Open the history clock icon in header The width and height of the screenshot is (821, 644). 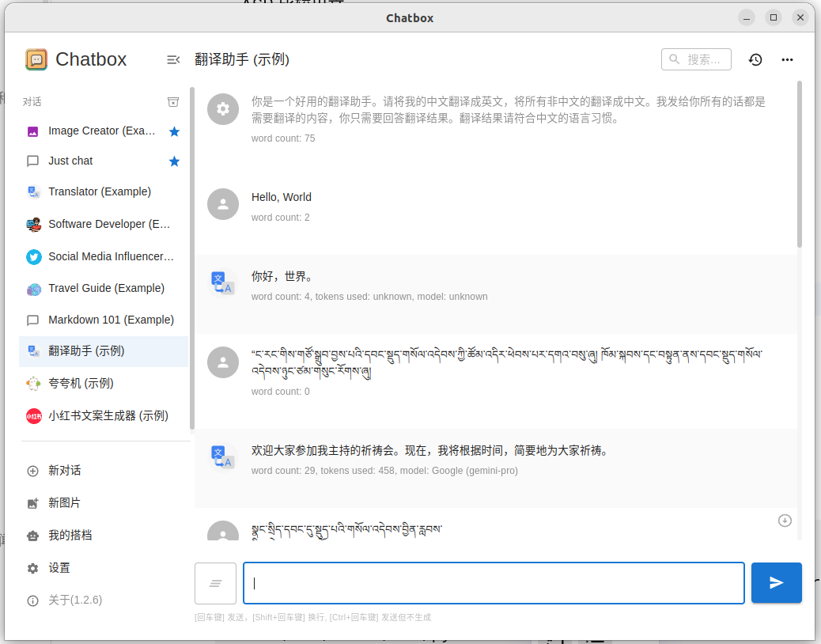(755, 59)
